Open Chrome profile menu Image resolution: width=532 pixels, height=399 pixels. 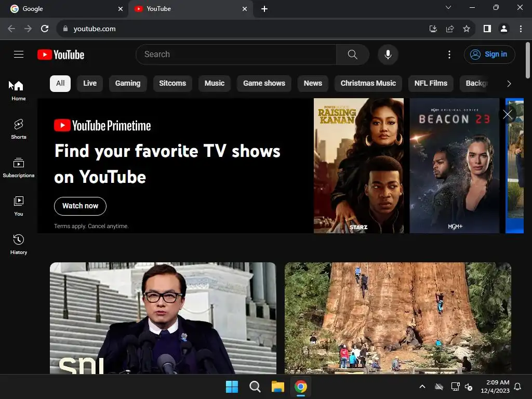504,29
